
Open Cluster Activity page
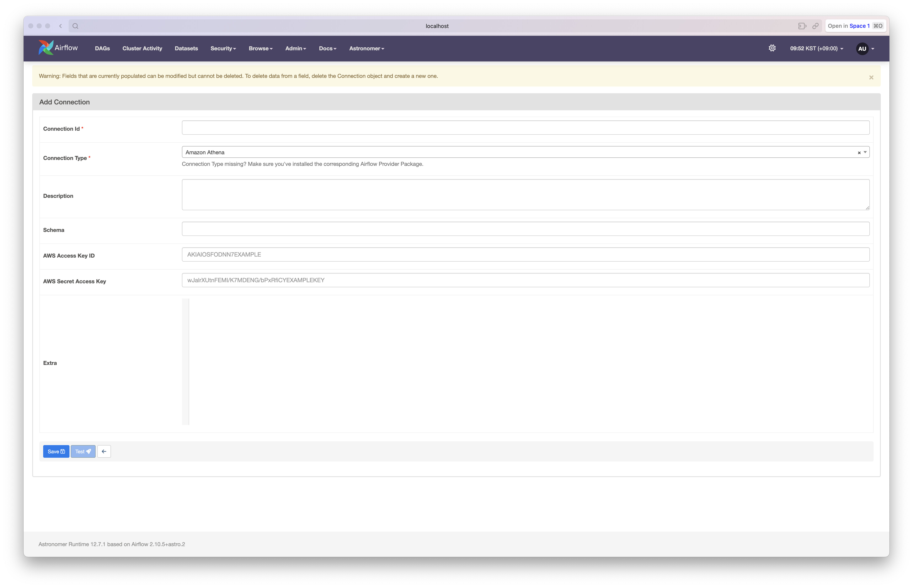coord(142,48)
